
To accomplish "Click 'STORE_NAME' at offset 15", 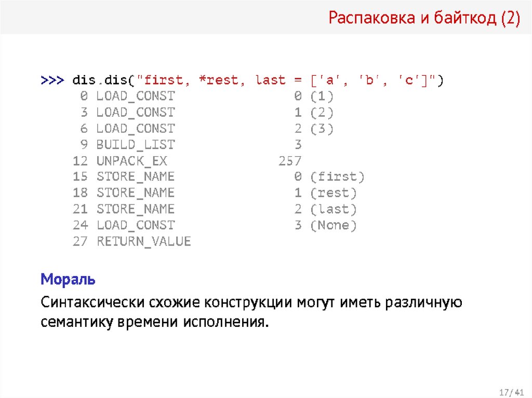I will click(x=136, y=176).
